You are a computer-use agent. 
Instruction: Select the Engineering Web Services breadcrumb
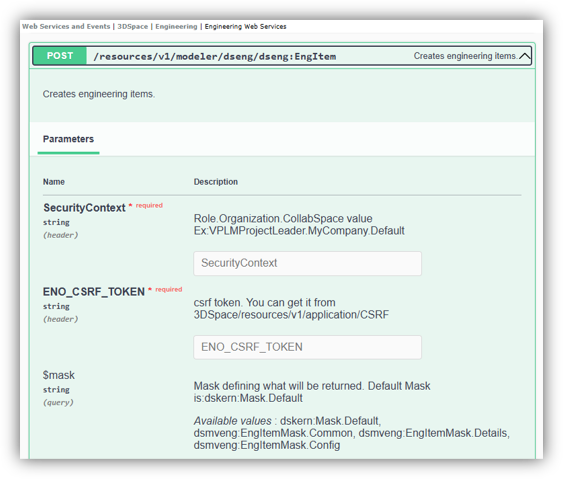tap(246, 26)
